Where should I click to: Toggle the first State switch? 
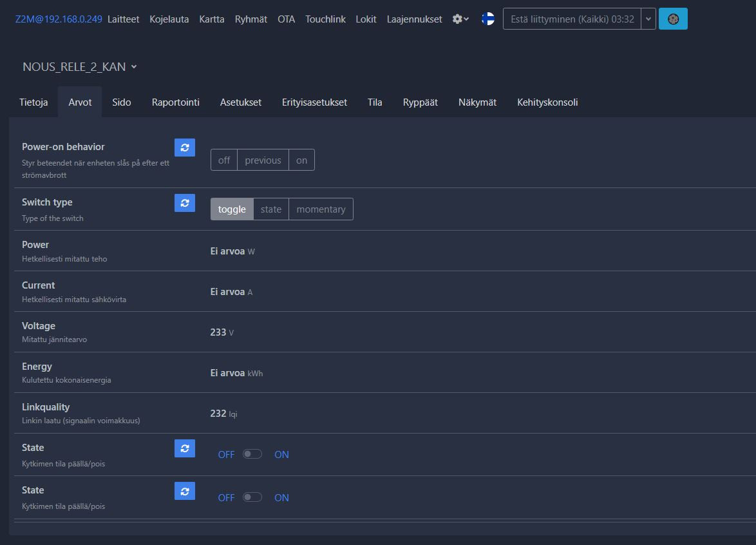click(252, 454)
